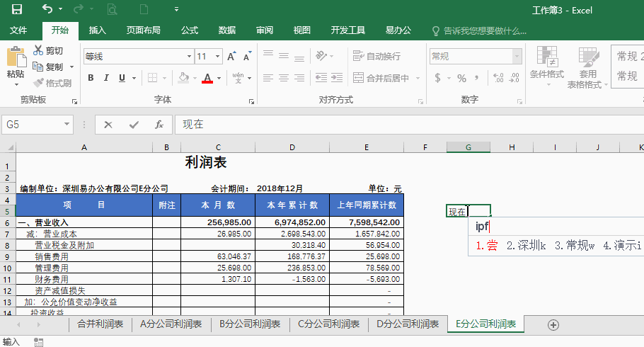Open the Name Box dropdown showing G5
This screenshot has width=644, height=347.
(x=67, y=124)
